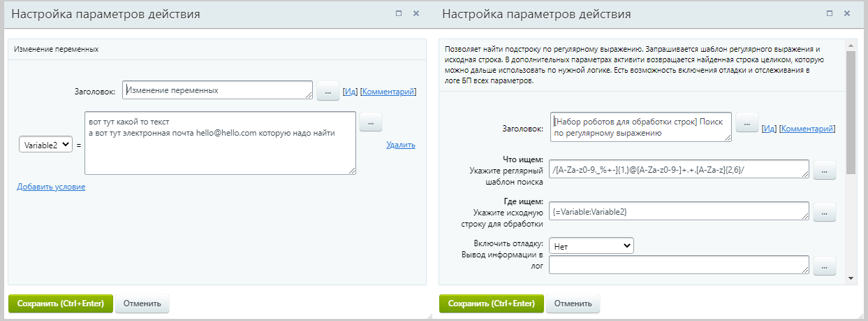This screenshot has width=868, height=321.
Task: Click the '...' button beside the Variable2 value text
Action: [370, 122]
